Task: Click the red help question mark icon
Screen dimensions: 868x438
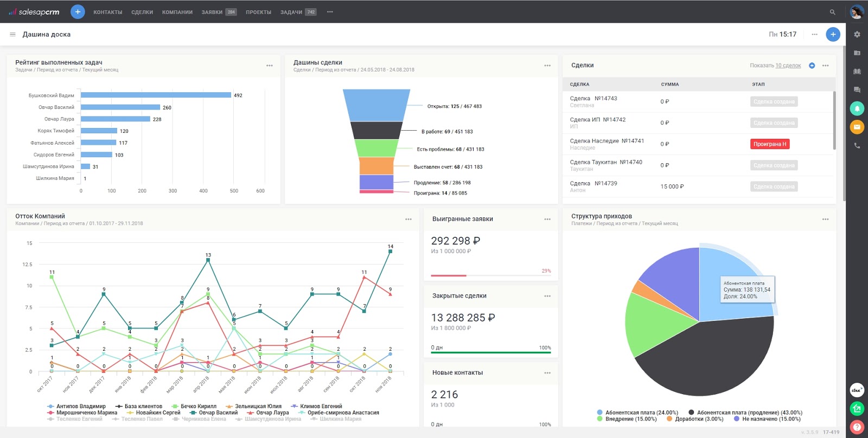Action: click(x=857, y=427)
